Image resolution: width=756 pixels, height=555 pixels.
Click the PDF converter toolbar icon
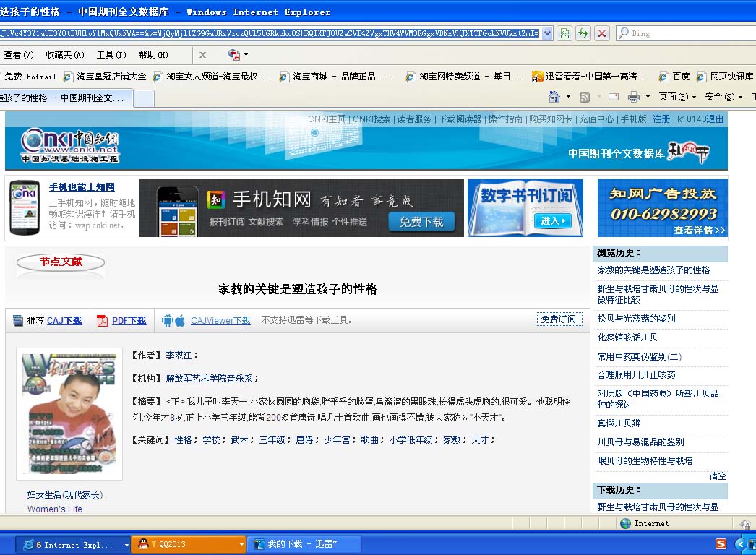tap(234, 54)
